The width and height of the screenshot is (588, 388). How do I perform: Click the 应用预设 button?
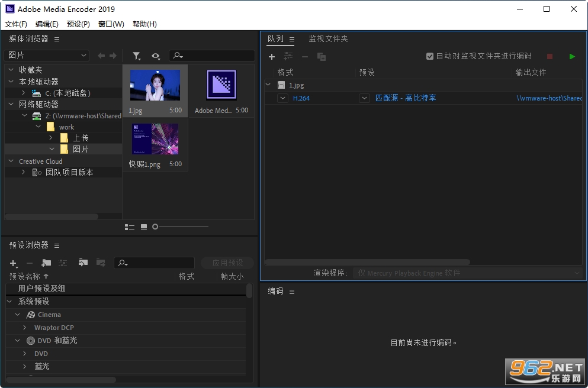tap(227, 263)
